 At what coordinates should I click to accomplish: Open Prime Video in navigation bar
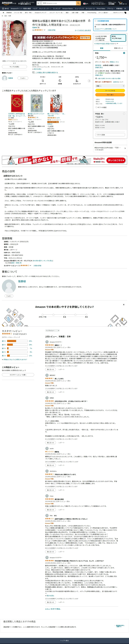coord(101,8)
